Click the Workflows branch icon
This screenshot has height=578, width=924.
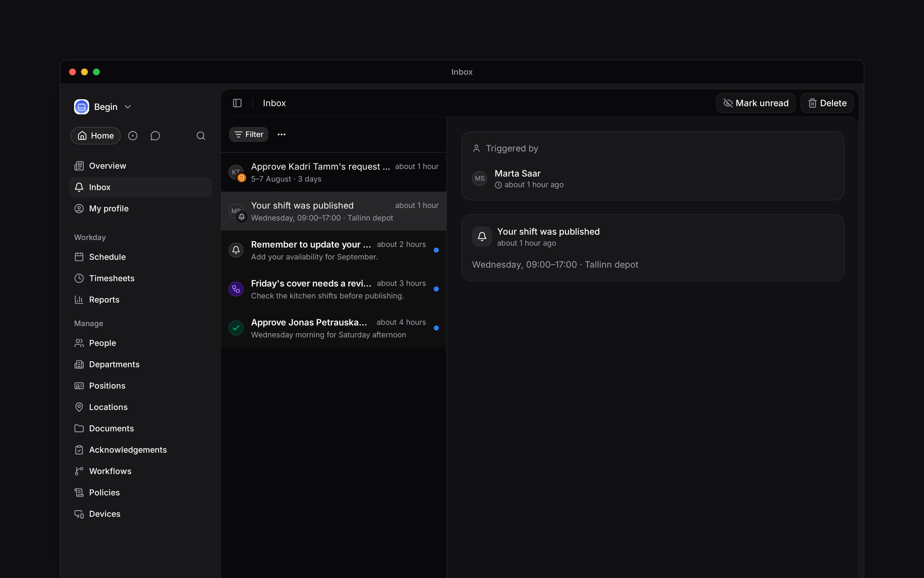[x=79, y=471]
